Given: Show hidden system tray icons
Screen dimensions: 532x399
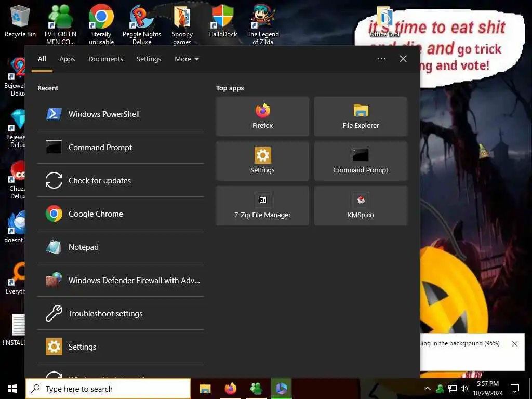Looking at the screenshot, I should (x=428, y=389).
